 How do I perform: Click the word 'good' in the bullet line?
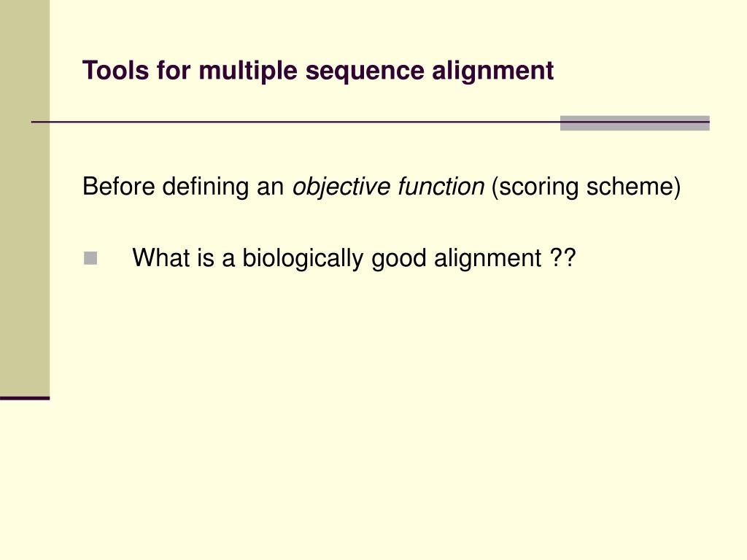(x=399, y=260)
